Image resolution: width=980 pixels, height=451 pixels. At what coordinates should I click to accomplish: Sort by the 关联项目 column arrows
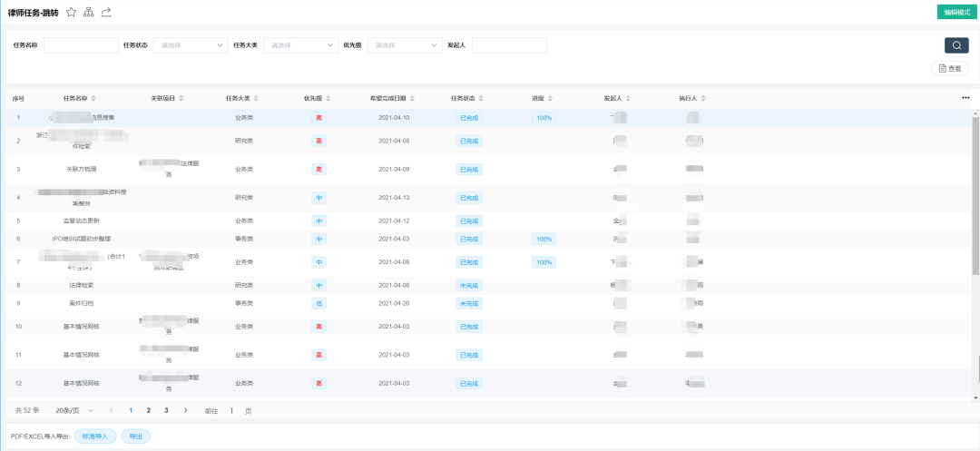coord(181,99)
